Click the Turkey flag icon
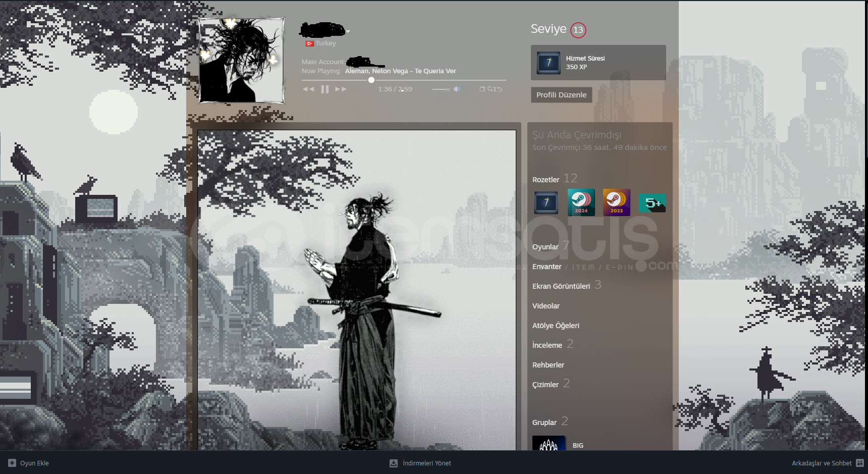Screen dimensions: 868x474 point(309,43)
